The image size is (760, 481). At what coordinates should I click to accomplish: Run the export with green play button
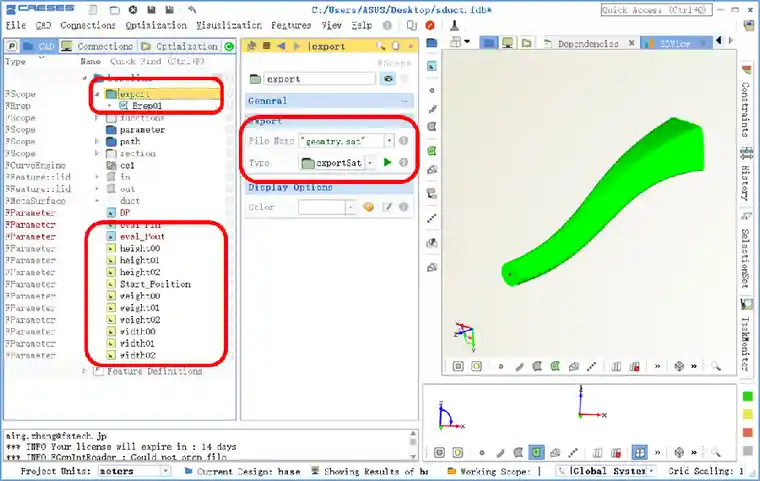click(387, 162)
